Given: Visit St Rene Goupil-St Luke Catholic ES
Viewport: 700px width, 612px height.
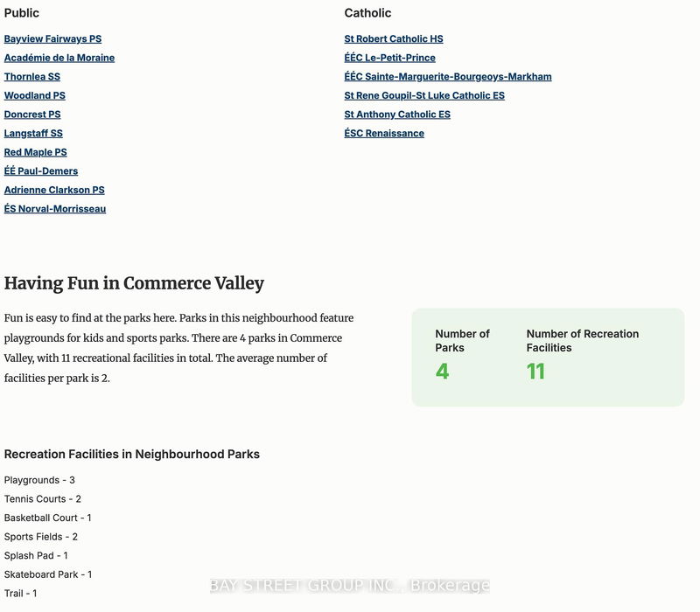Looking at the screenshot, I should click(424, 95).
